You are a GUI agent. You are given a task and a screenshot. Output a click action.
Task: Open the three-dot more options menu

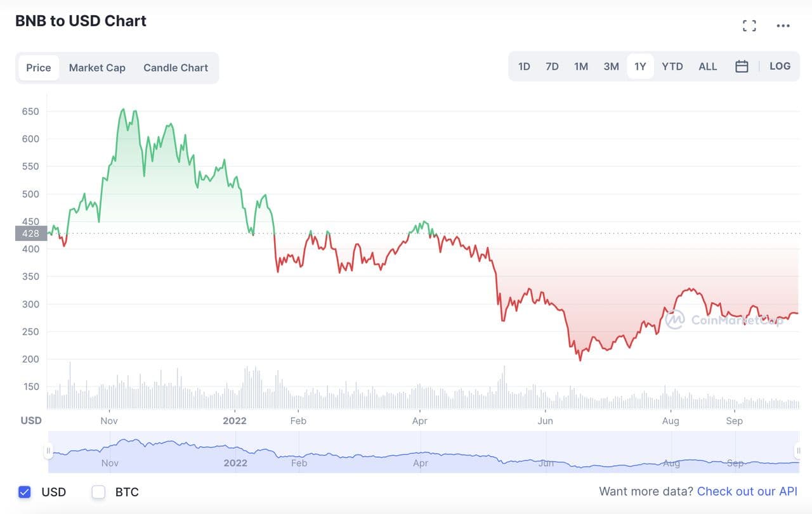(783, 26)
